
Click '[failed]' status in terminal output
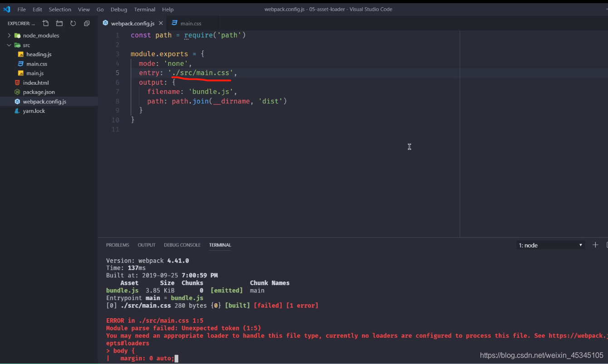pos(268,306)
